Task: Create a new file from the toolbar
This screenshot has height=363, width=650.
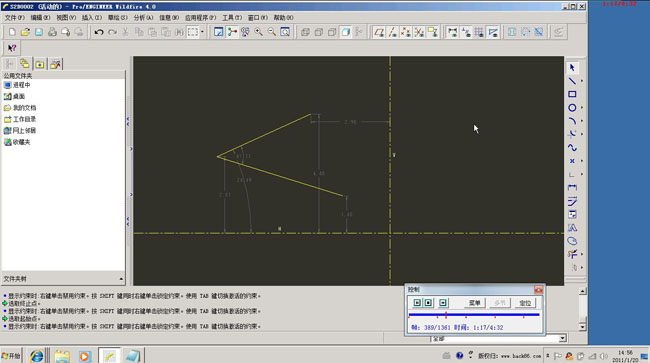Action: click(x=12, y=32)
